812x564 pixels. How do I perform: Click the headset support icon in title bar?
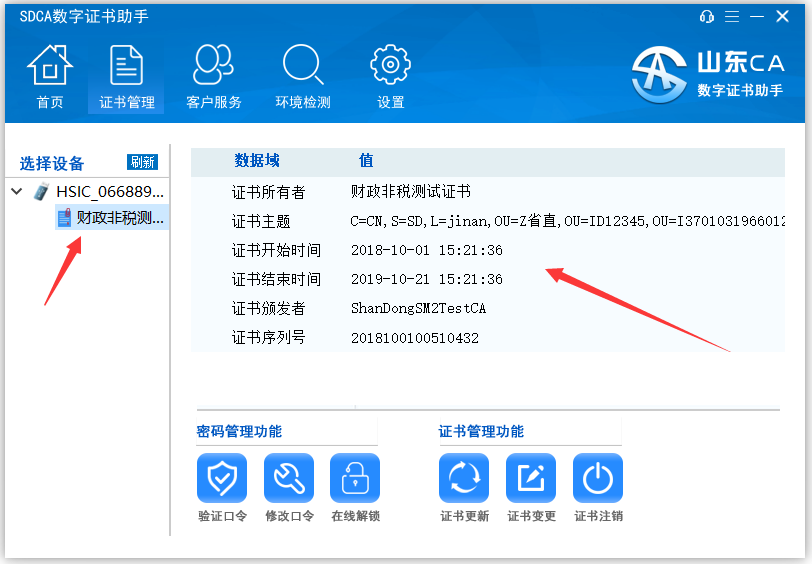coord(707,17)
